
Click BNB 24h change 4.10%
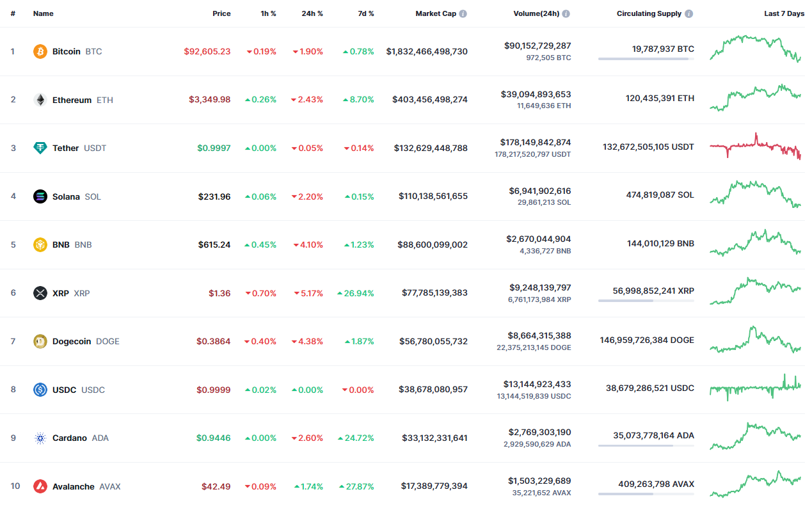point(308,244)
